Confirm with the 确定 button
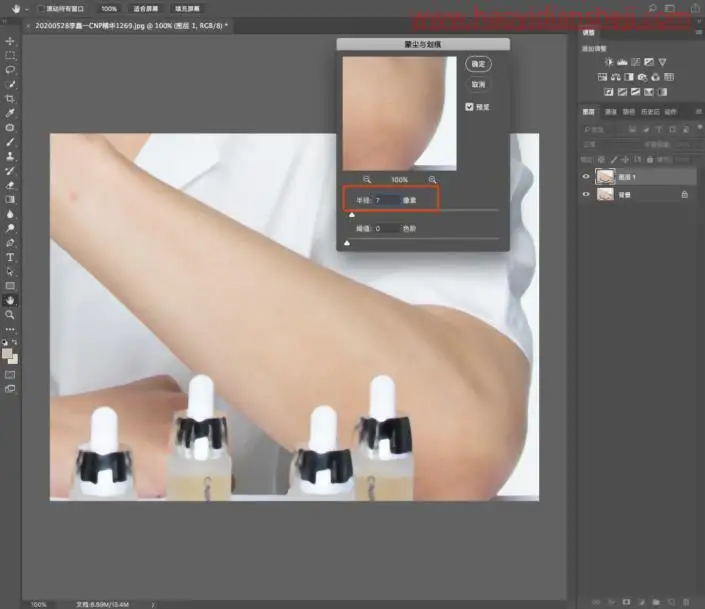This screenshot has height=609, width=705. (478, 64)
